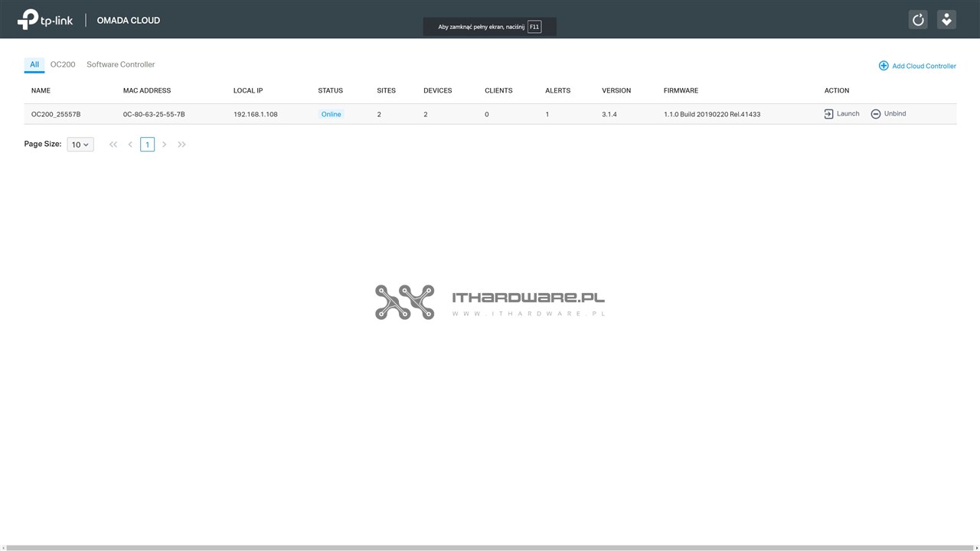This screenshot has height=551, width=980.
Task: Select the All tab
Action: tap(34, 65)
